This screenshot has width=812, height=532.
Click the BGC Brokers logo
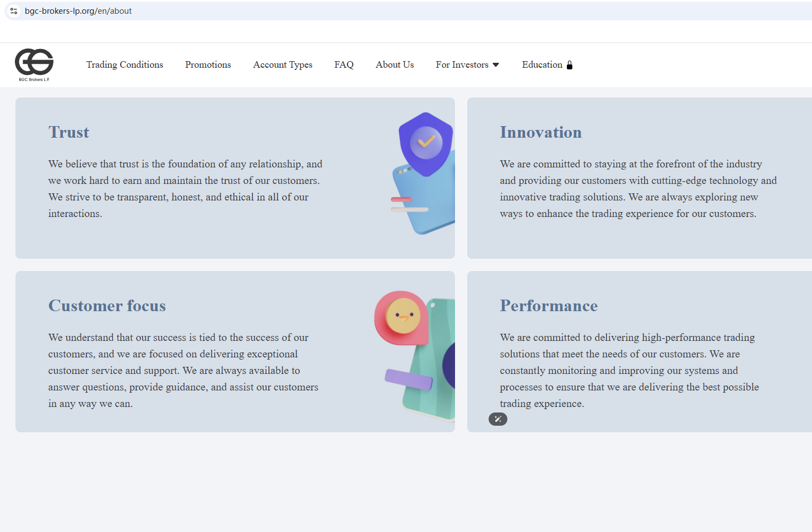click(34, 64)
